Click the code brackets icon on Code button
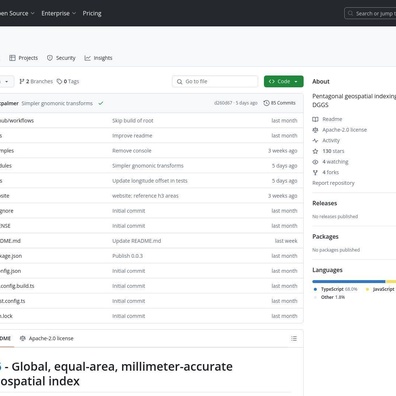396x396 pixels. 272,81
